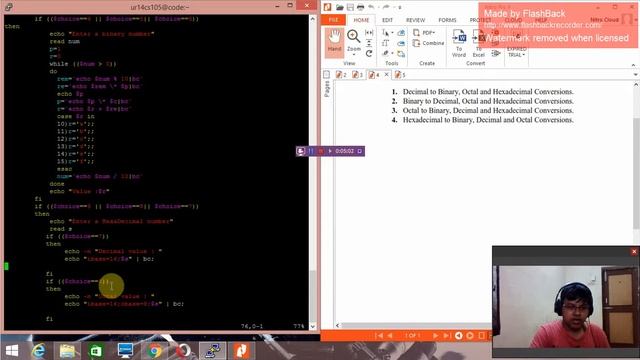Switch to the EDIT ribbon tab
Screen dimensions: 640x360
click(387, 20)
